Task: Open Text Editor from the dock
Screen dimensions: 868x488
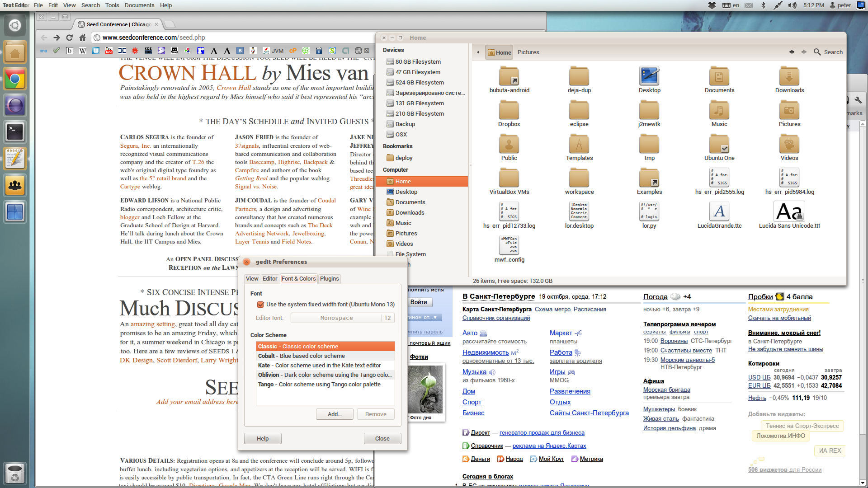Action: tap(15, 159)
